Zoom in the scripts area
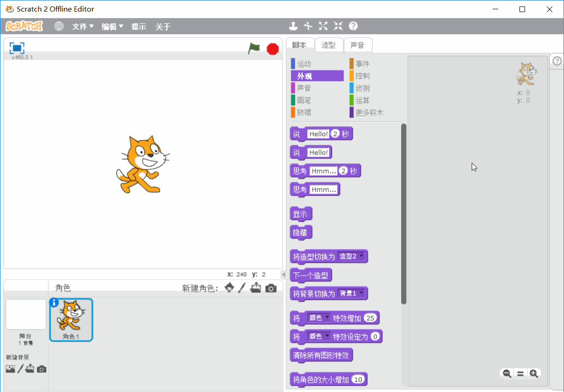Image resolution: width=564 pixels, height=392 pixels. tap(534, 373)
